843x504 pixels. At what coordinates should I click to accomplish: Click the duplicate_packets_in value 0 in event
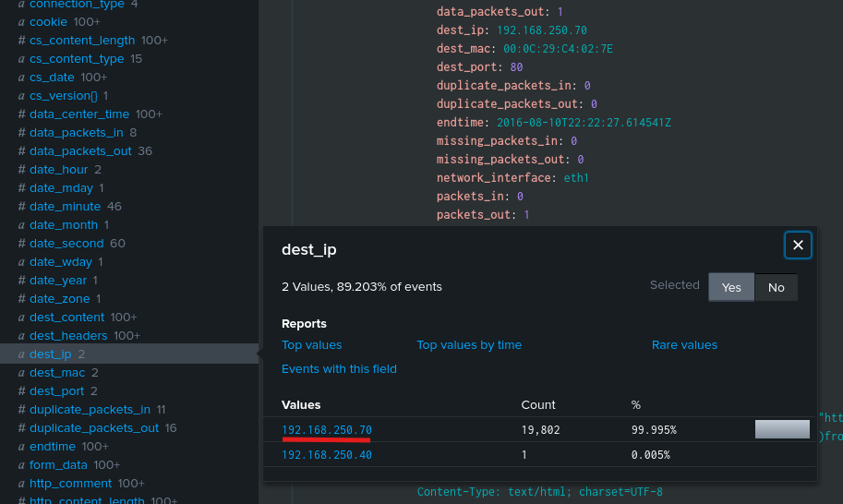pos(587,86)
